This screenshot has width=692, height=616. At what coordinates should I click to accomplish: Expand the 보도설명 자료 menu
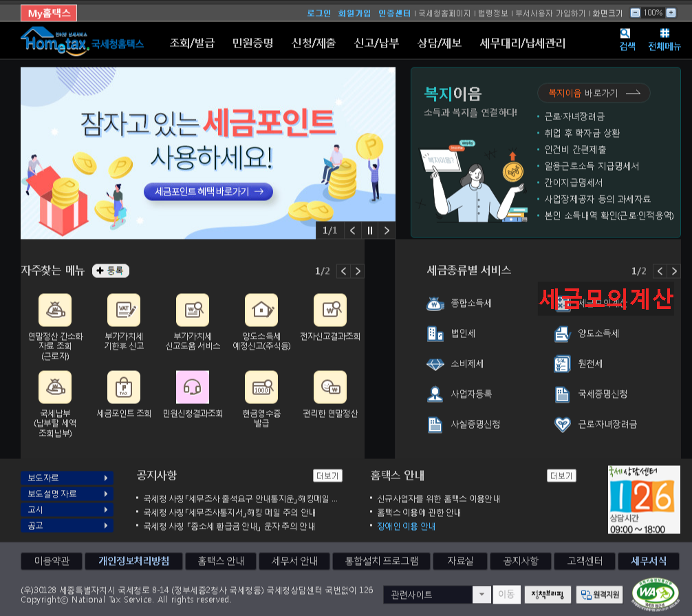click(67, 493)
